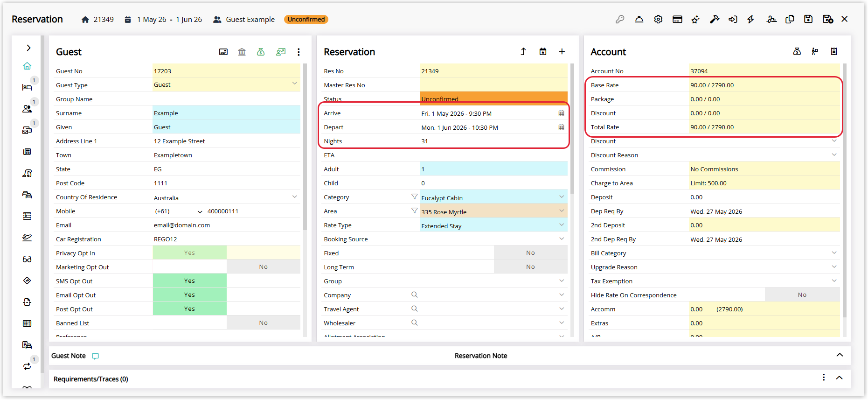Open the Travel Agent link
The height and width of the screenshot is (400, 868).
(341, 309)
